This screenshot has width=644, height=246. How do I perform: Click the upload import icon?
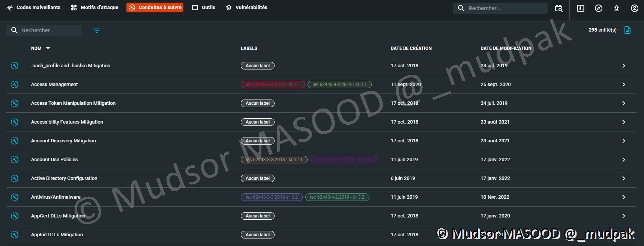point(616,8)
